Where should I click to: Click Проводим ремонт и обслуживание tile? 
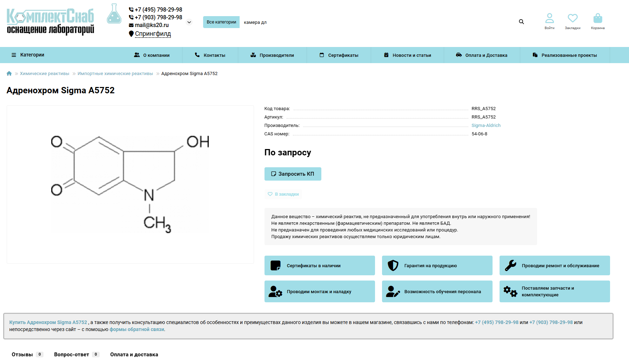555,265
